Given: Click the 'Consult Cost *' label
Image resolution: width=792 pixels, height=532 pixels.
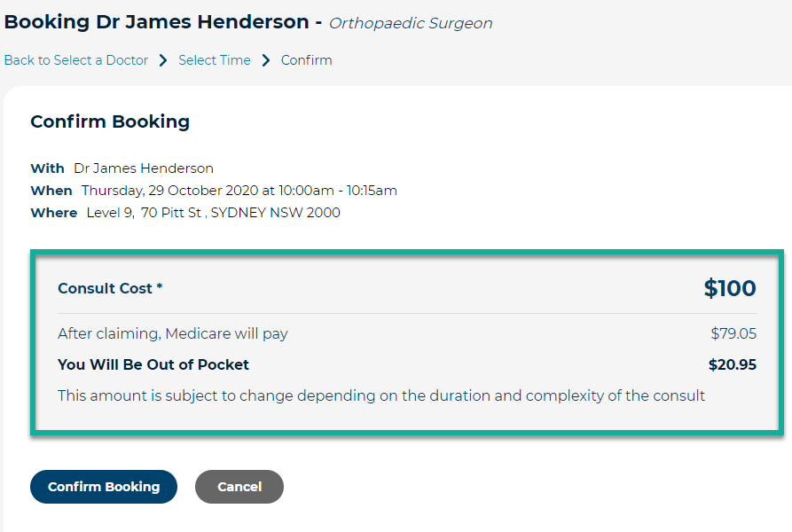Looking at the screenshot, I should tap(110, 288).
